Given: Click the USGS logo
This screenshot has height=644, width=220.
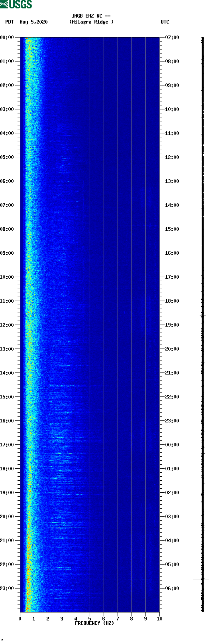Looking at the screenshot, I should pyautogui.click(x=16, y=4).
